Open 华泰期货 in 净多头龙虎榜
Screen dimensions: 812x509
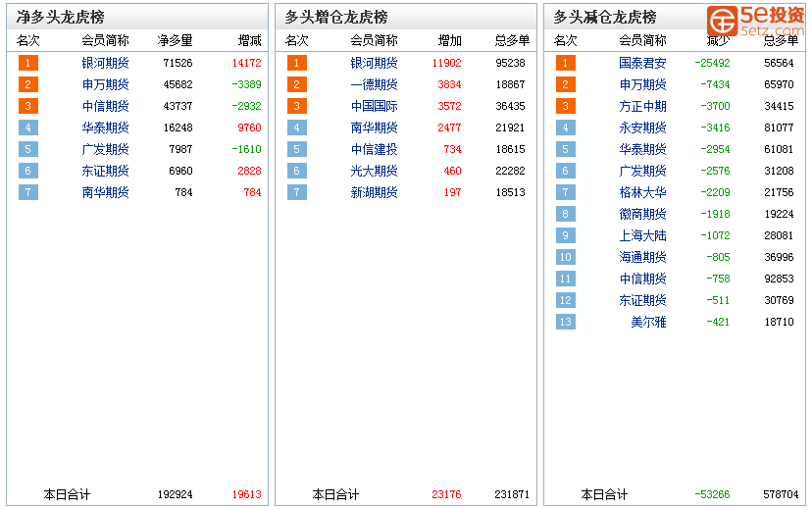[x=105, y=127]
